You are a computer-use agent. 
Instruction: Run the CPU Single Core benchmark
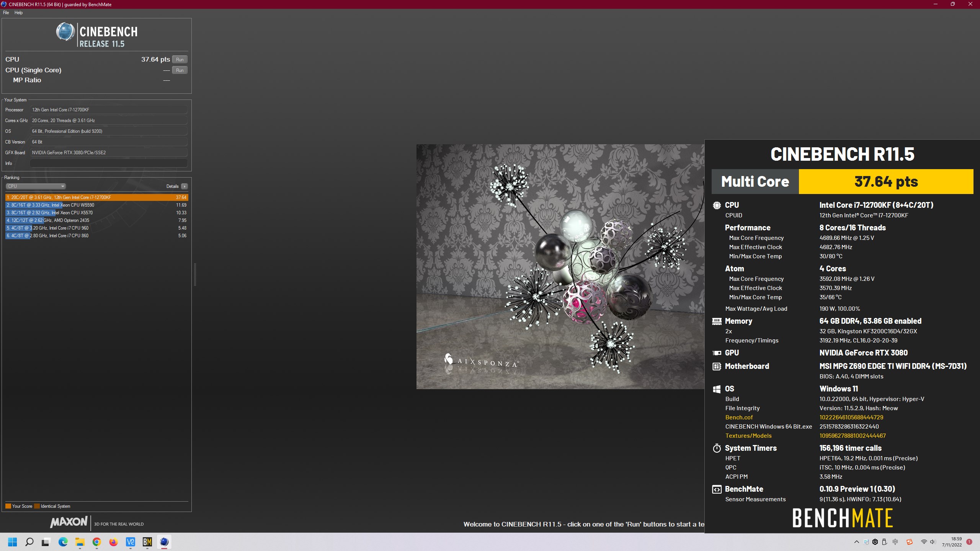tap(180, 70)
